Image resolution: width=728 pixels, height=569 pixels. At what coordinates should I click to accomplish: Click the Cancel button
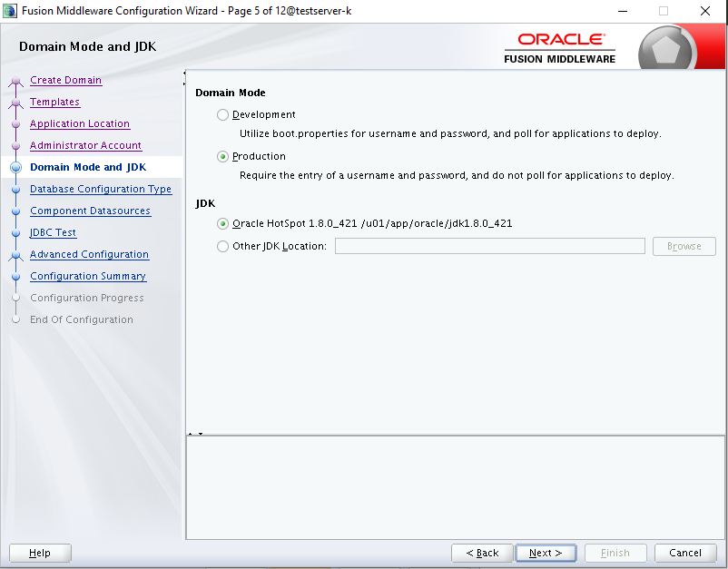[x=685, y=553]
